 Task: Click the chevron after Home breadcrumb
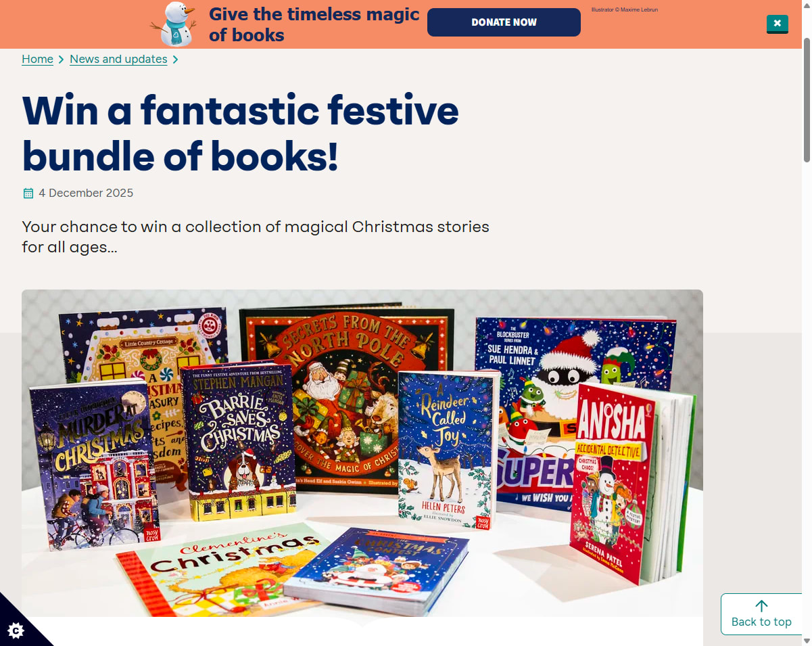point(62,60)
